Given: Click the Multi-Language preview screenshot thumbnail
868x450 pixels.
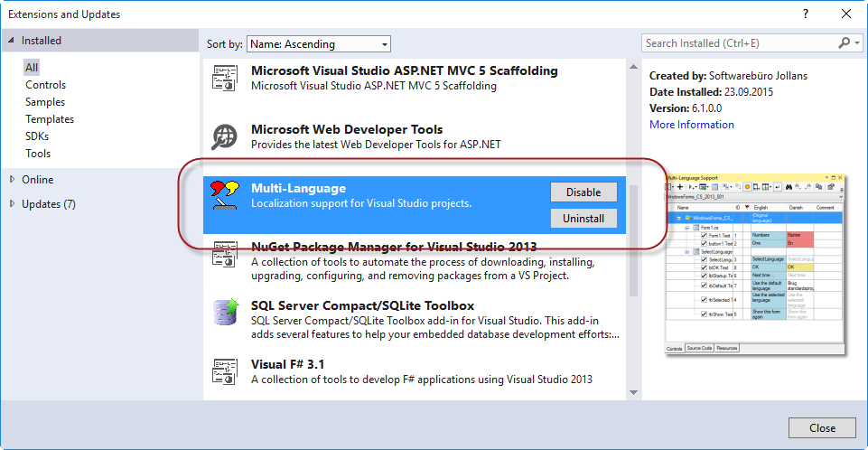Looking at the screenshot, I should tap(757, 264).
